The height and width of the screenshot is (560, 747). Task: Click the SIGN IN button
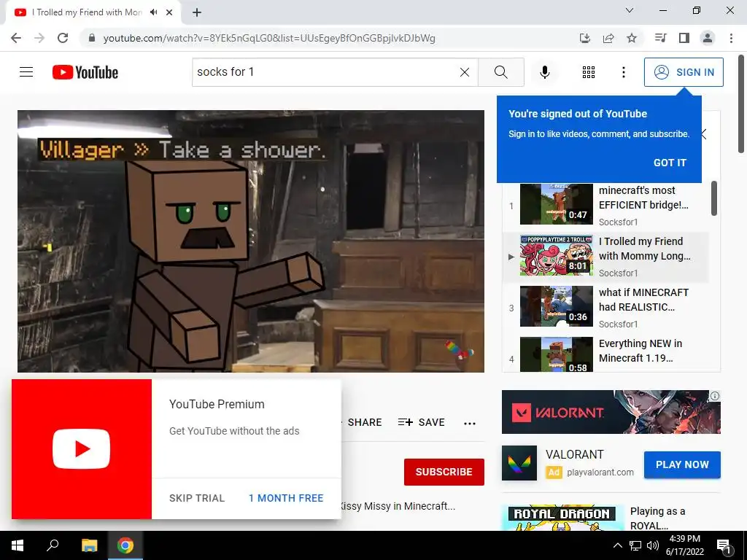(x=683, y=72)
